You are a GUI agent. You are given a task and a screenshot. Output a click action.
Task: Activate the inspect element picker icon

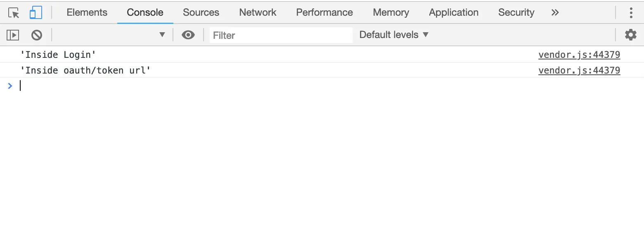pyautogui.click(x=14, y=13)
